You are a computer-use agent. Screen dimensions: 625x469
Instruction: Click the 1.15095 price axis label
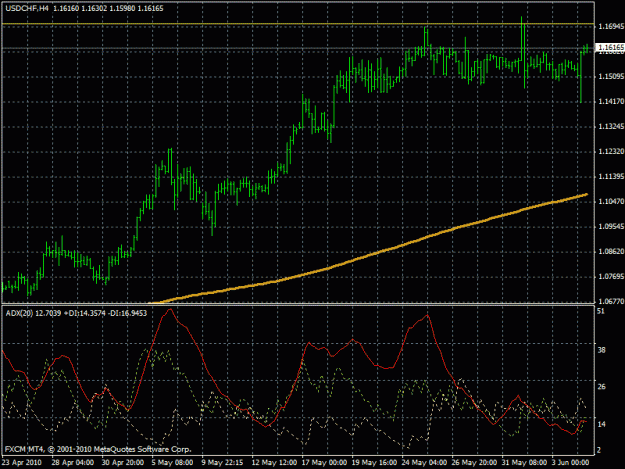click(x=610, y=76)
